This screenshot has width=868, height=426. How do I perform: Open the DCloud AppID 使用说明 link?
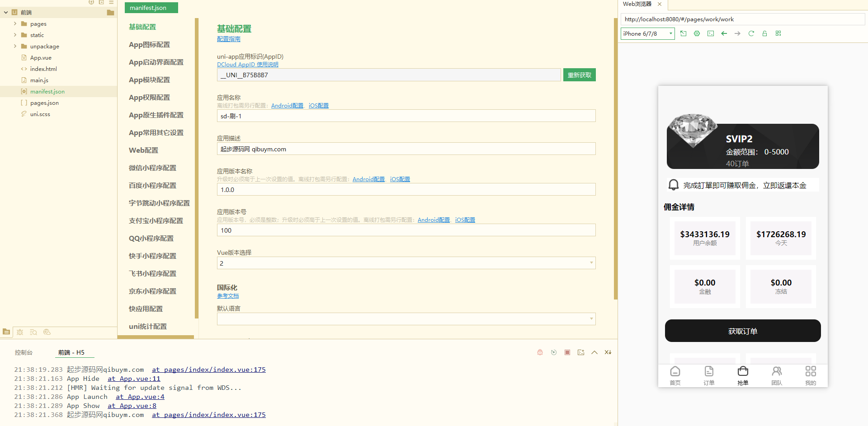coord(248,64)
